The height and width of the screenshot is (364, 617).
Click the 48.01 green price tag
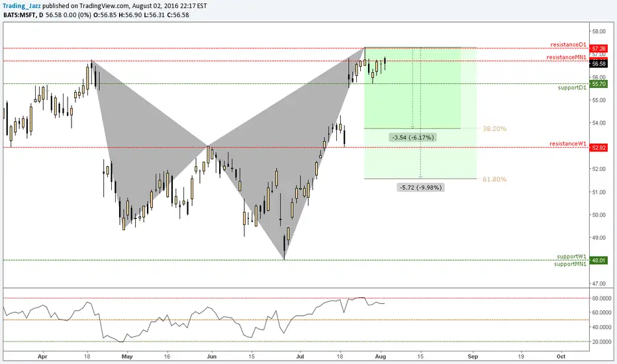point(598,260)
